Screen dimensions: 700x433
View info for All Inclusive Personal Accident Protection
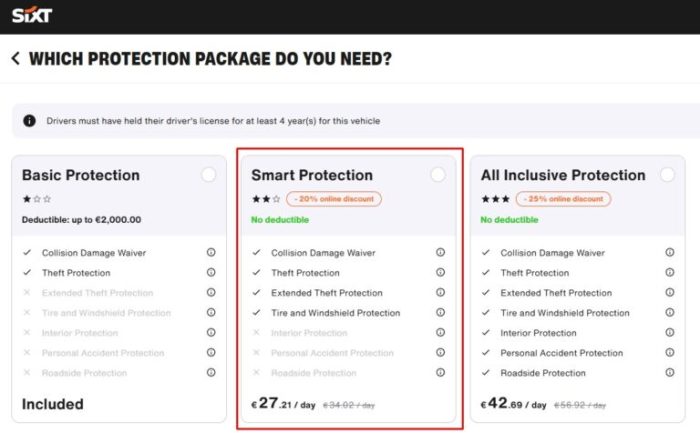coord(670,353)
